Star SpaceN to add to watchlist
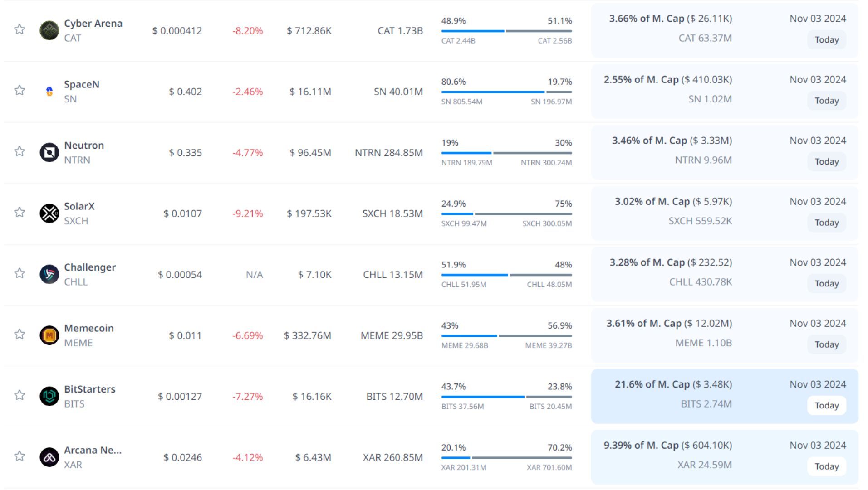The height and width of the screenshot is (490, 868). tap(20, 90)
